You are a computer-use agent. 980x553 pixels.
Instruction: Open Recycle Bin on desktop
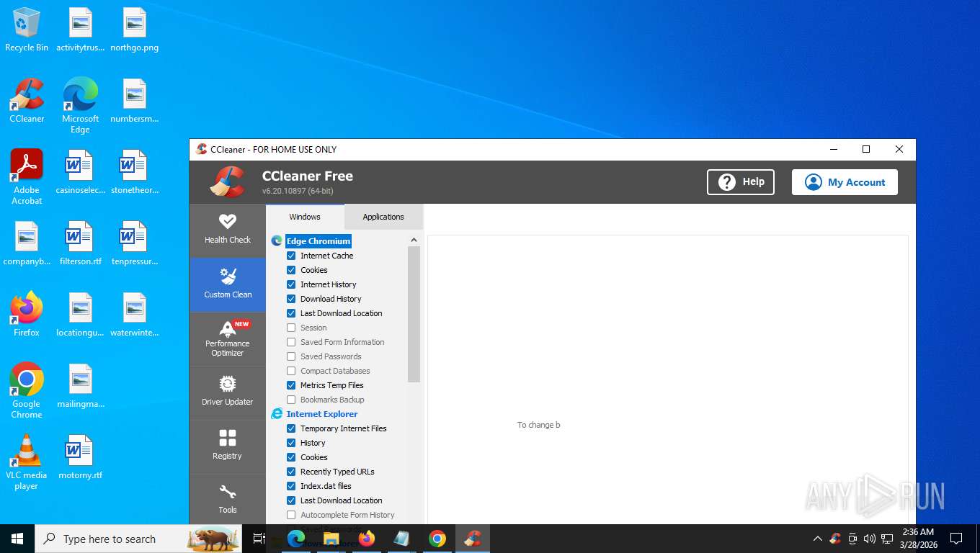[x=27, y=30]
